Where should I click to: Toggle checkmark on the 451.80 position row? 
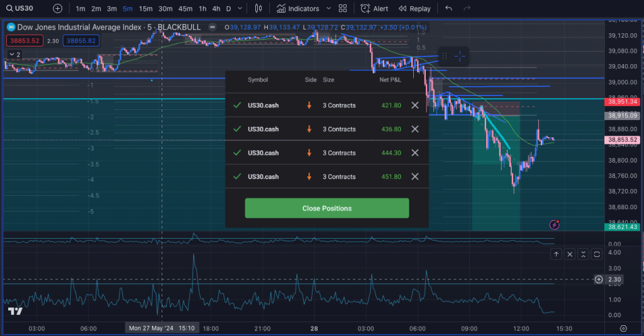click(236, 177)
